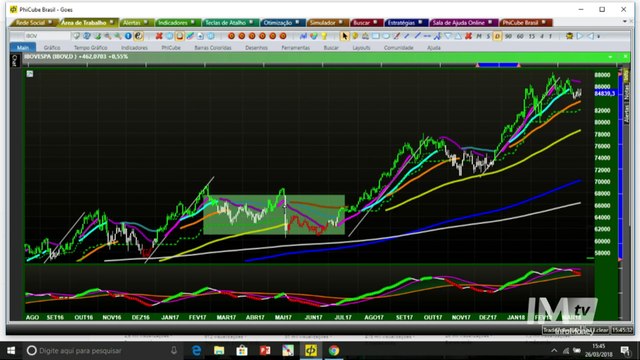Select the downward triangle drawing tool
Screen dimensions: 640x360
[x=448, y=36]
